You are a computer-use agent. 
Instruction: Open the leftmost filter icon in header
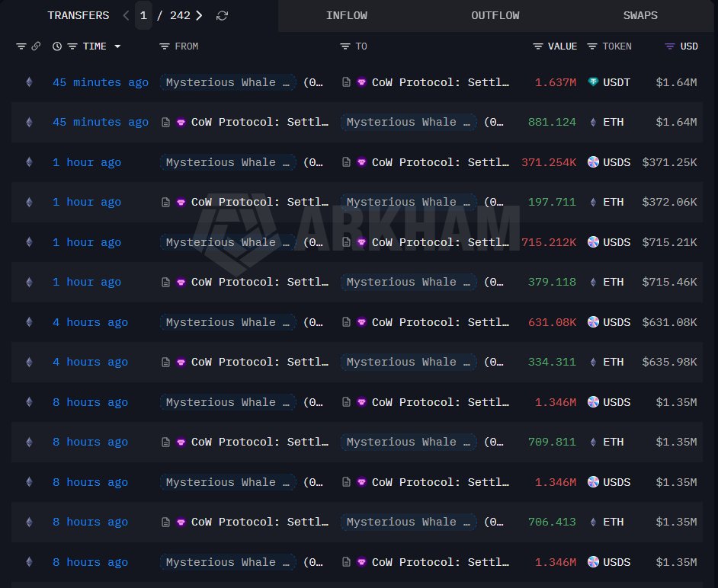tap(21, 46)
